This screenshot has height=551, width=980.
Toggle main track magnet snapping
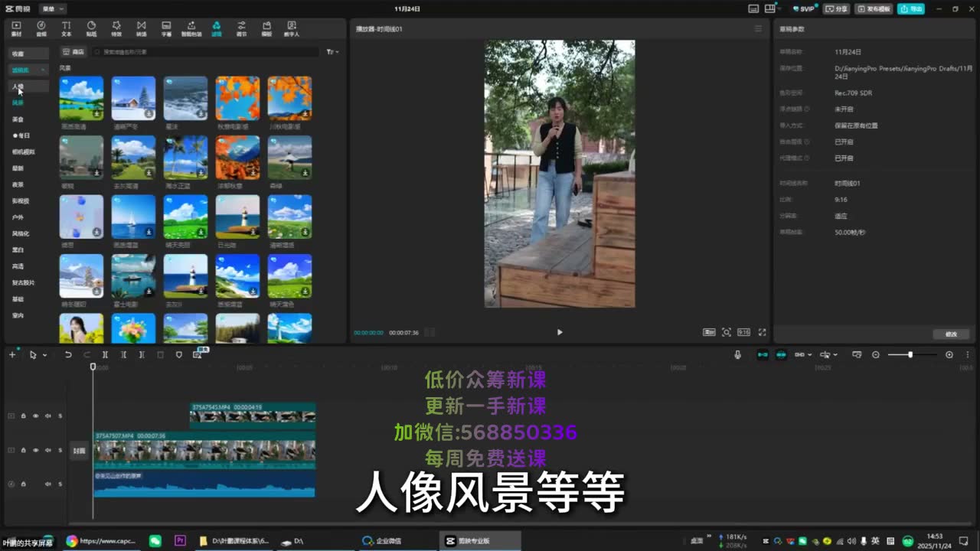click(x=763, y=354)
